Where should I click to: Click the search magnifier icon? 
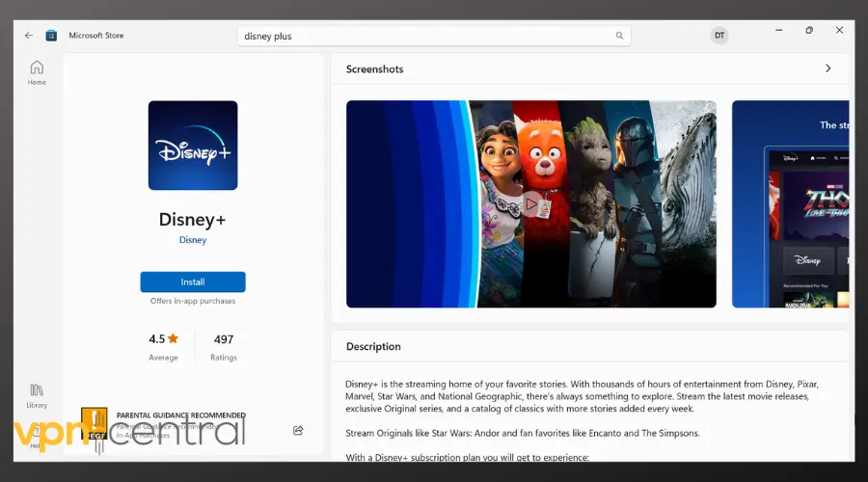[619, 36]
